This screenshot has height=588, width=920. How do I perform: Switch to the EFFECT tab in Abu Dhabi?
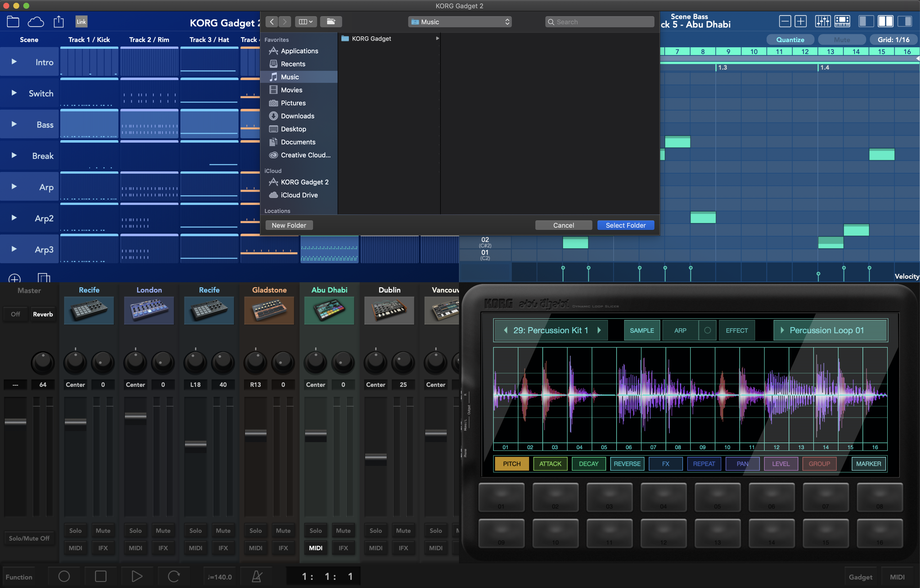(x=737, y=331)
